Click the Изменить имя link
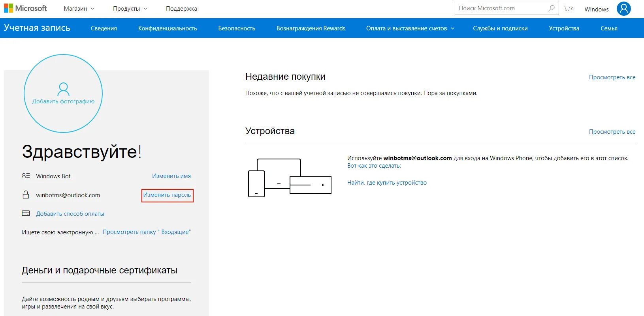The image size is (644, 316). pos(171,176)
